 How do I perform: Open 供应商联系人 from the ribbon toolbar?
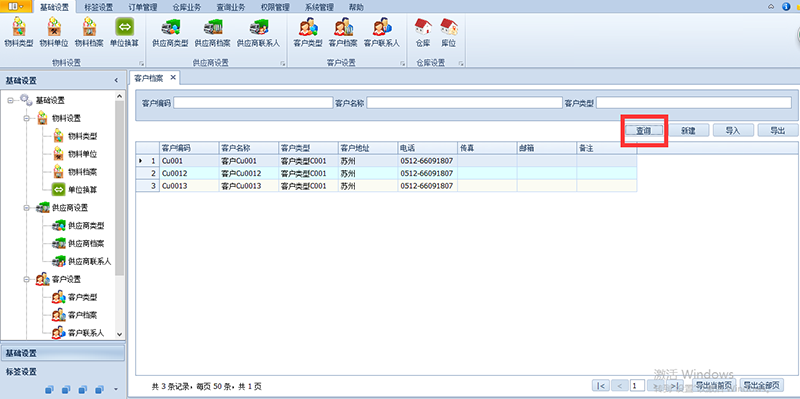(x=258, y=32)
